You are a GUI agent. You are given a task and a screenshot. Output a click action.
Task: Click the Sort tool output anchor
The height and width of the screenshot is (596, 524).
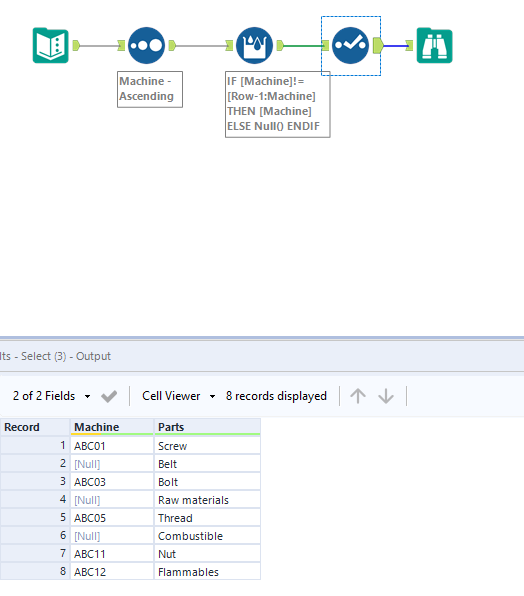click(172, 46)
